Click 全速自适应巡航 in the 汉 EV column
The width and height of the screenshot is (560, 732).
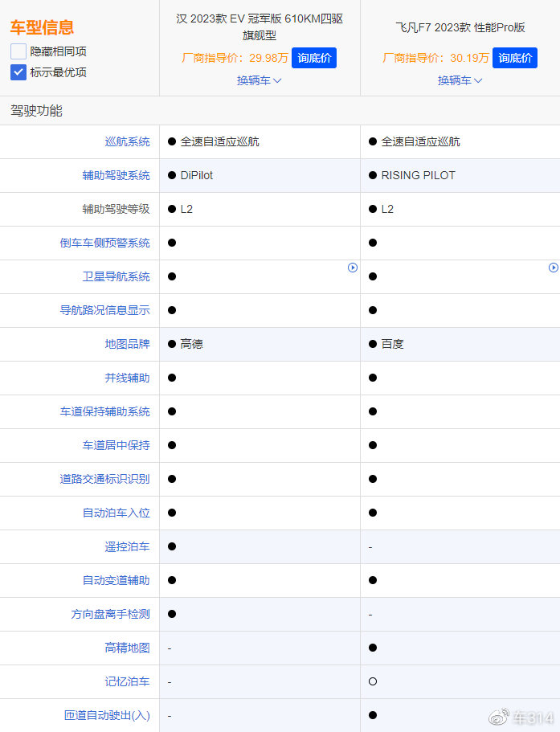point(220,141)
